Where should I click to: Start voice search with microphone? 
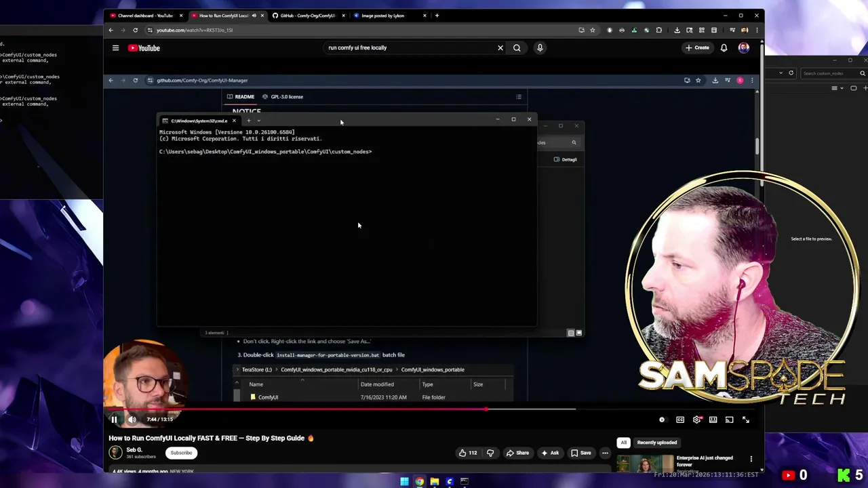(x=540, y=48)
